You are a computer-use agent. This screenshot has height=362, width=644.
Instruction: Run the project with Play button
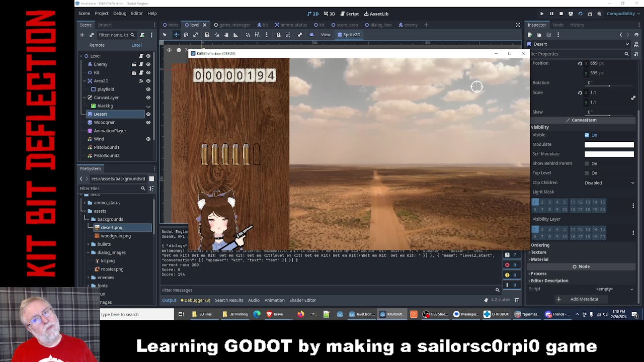pos(542,14)
